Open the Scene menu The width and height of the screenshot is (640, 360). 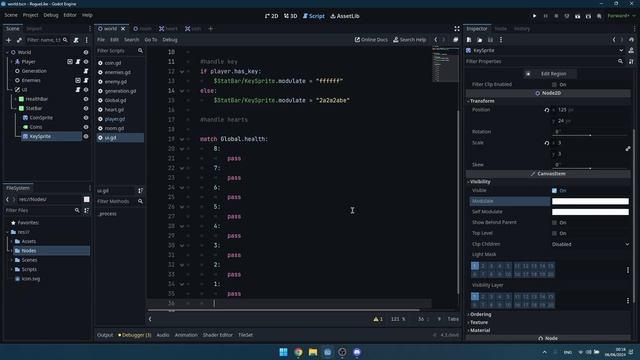(11, 15)
